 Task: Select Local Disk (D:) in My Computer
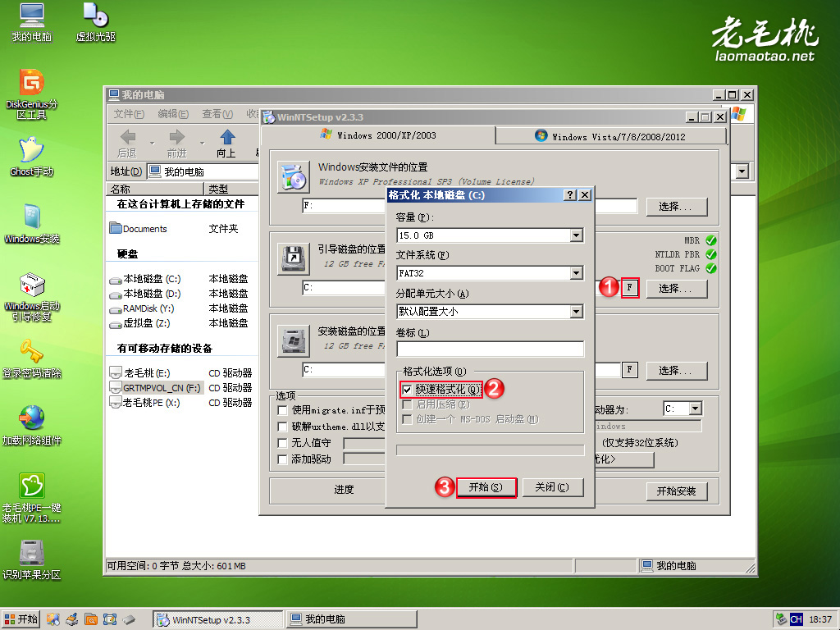[x=145, y=294]
